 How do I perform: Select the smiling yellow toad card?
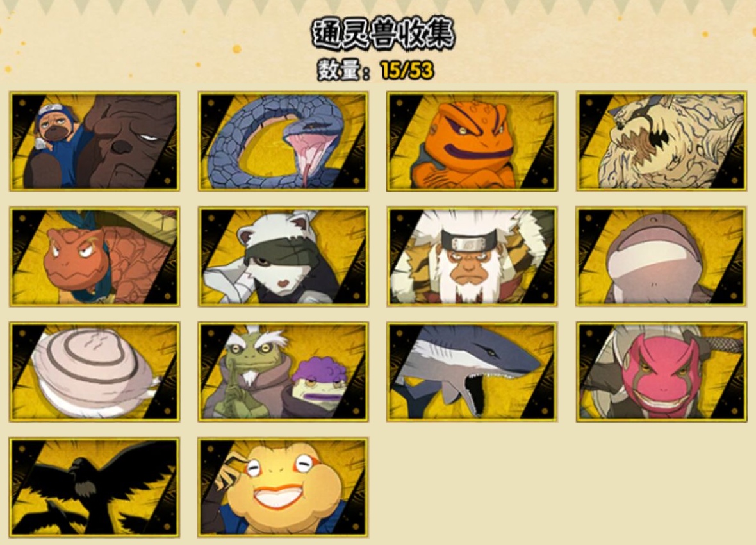coord(283,487)
